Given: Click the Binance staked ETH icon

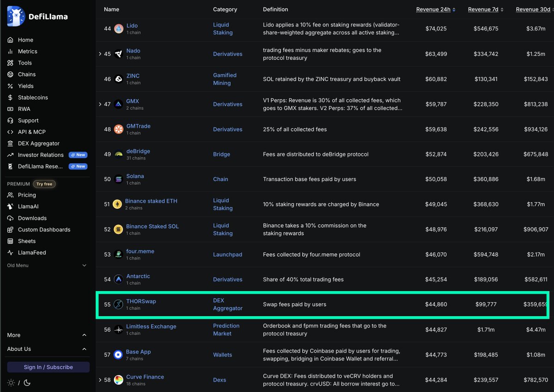Looking at the screenshot, I should click(x=118, y=204).
